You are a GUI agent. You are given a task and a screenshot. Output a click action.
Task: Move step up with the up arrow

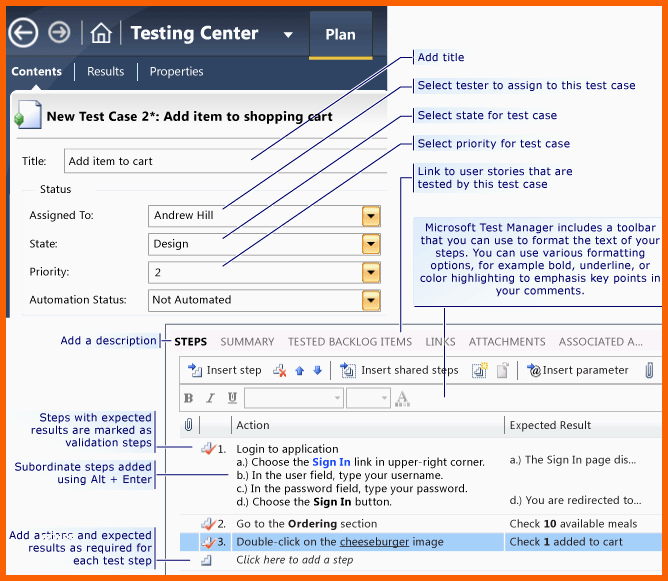point(299,371)
